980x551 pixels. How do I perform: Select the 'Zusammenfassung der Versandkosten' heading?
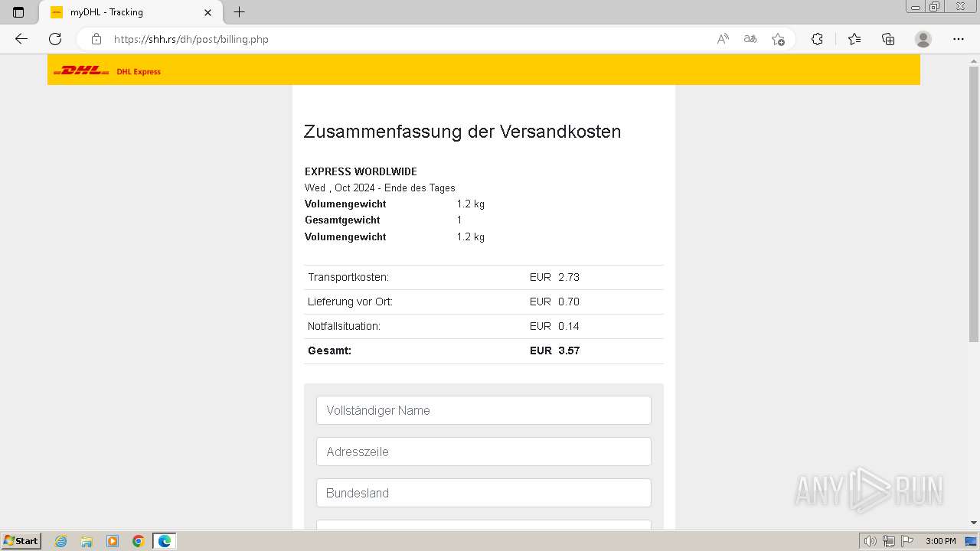pyautogui.click(x=462, y=132)
